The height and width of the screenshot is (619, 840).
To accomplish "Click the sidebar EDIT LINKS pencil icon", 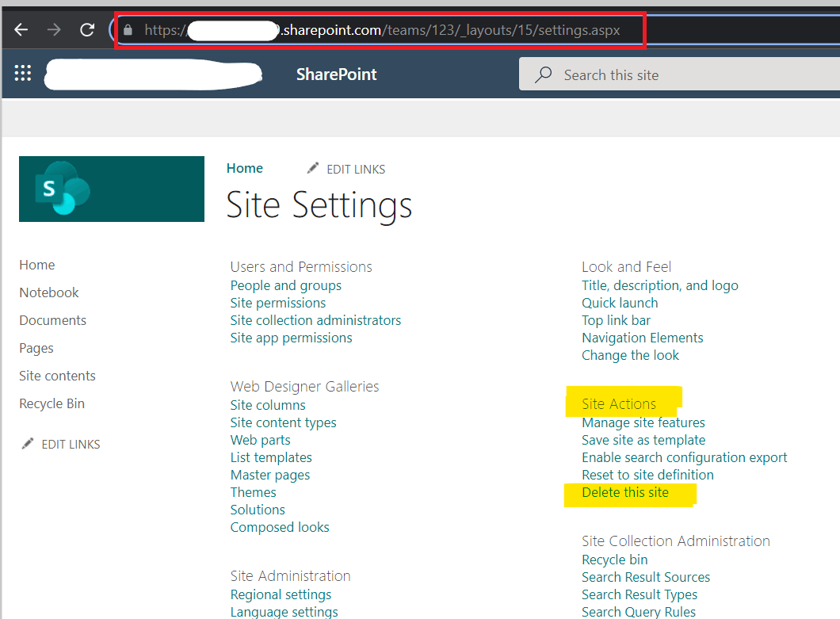I will (x=28, y=444).
